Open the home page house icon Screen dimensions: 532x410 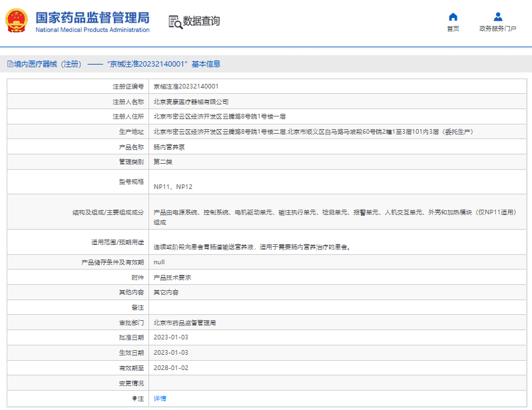(453, 17)
